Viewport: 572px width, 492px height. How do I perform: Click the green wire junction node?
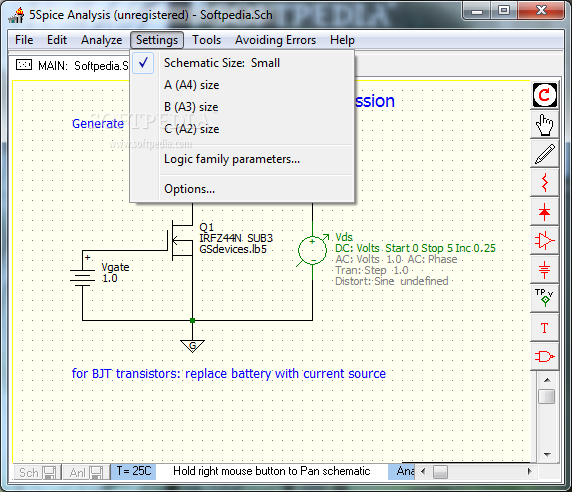[x=192, y=321]
